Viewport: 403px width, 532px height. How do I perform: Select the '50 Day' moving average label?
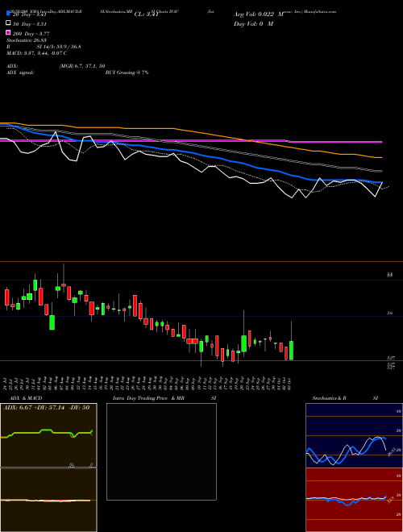[30, 24]
